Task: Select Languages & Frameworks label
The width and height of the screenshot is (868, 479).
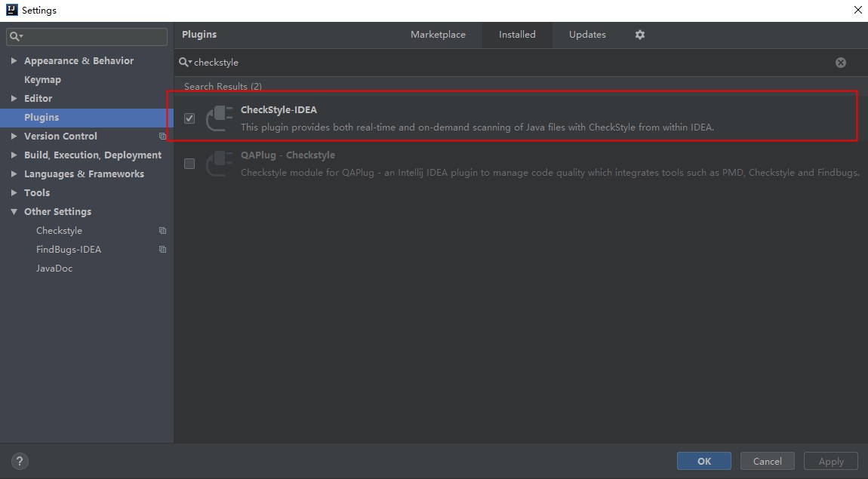Action: click(84, 174)
